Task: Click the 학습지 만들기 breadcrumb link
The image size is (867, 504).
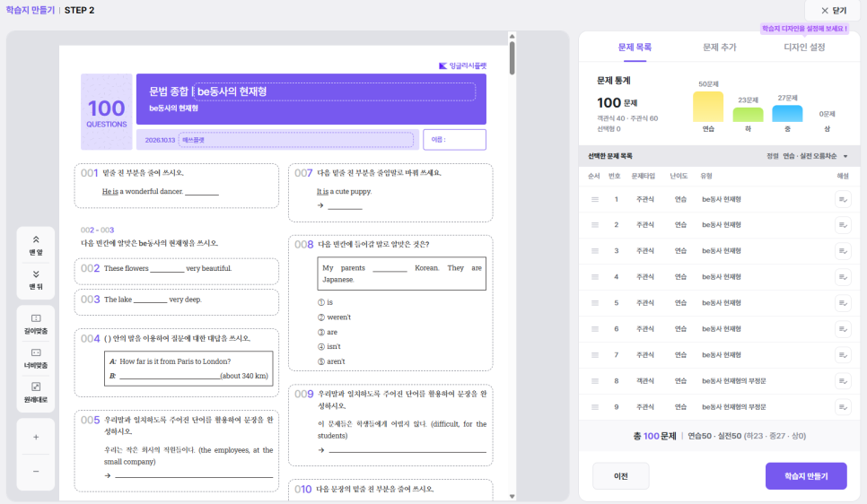Action: (31, 10)
